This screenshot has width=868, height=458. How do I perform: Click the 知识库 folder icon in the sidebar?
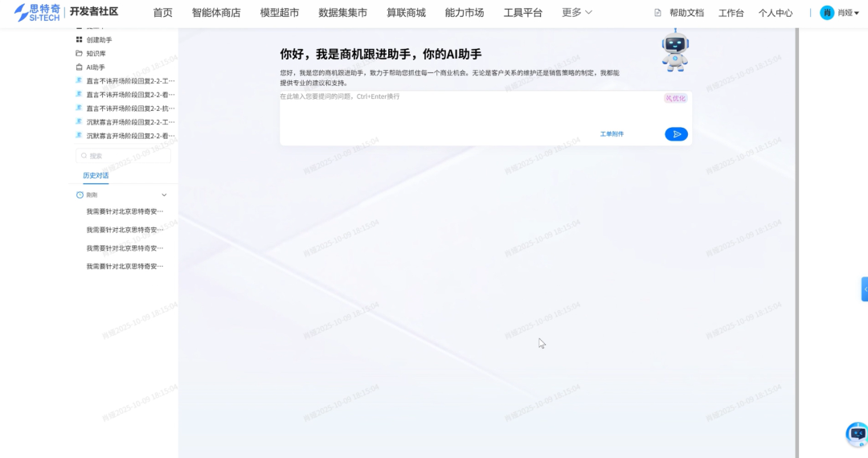(79, 54)
